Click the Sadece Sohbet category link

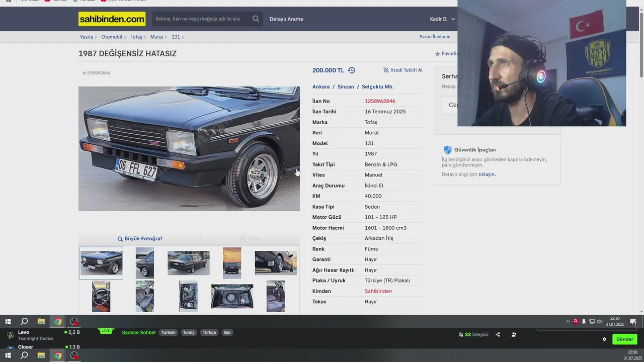click(139, 333)
